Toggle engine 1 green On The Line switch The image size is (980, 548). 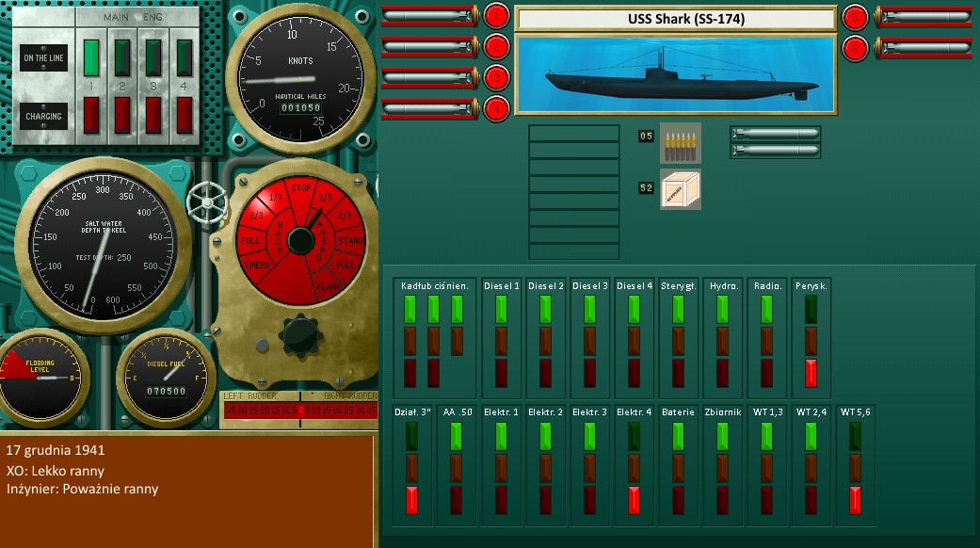[x=92, y=56]
